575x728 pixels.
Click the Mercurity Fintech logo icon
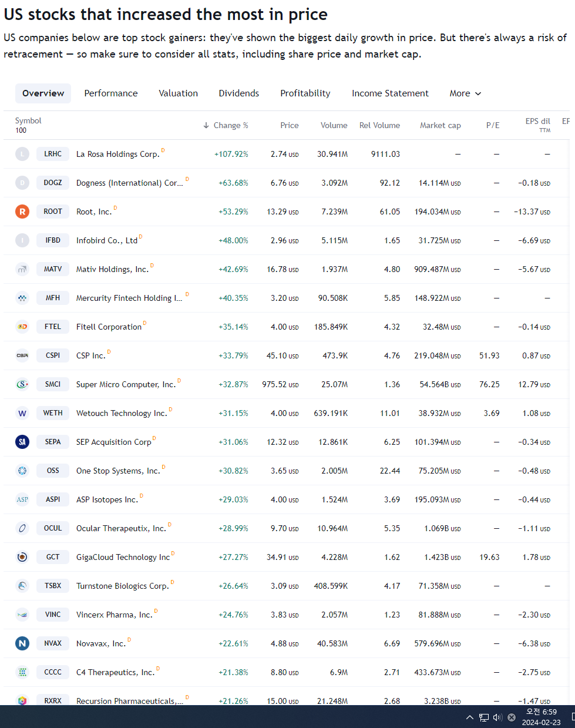(x=22, y=298)
